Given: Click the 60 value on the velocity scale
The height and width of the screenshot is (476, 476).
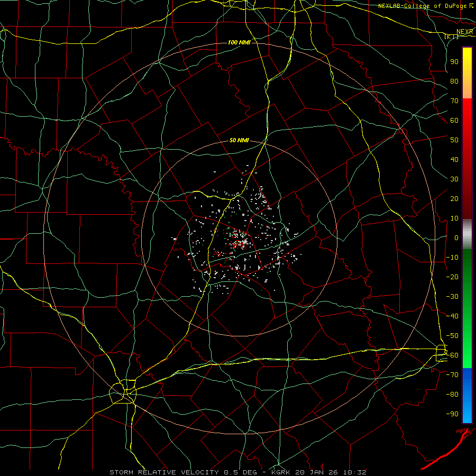Looking at the screenshot, I should pos(454,120).
